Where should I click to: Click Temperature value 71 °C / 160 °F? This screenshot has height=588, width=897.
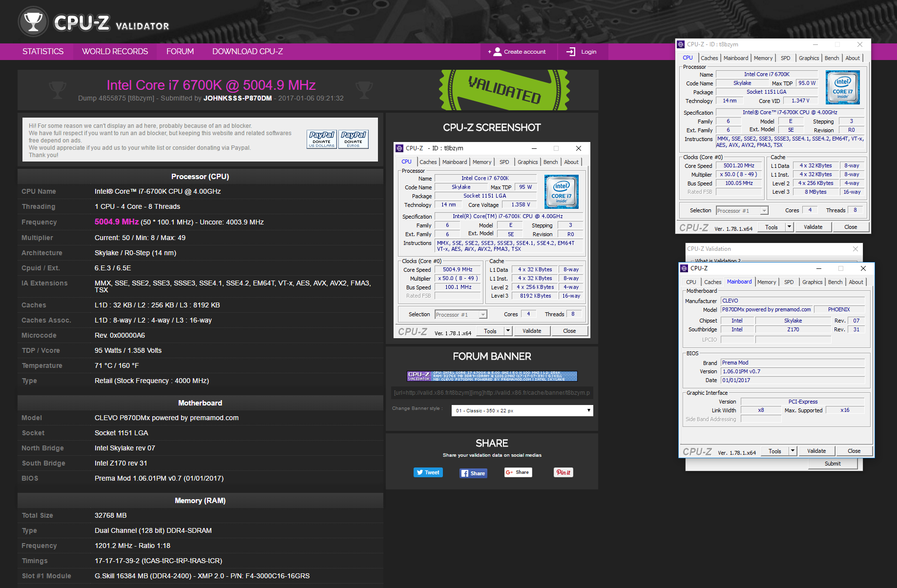pyautogui.click(x=117, y=365)
